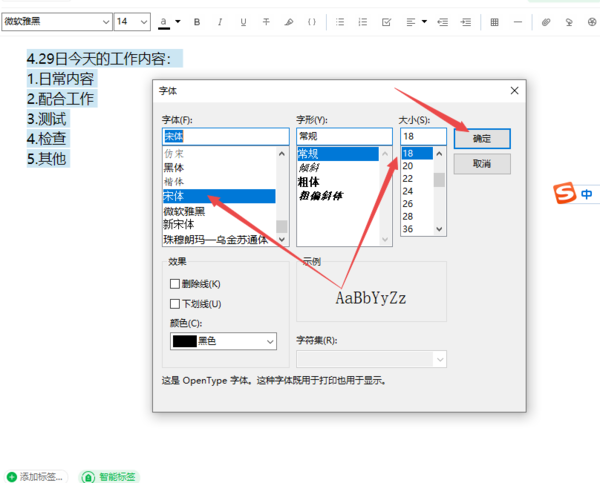
Task: Select the highlighter pen tool
Action: click(x=289, y=22)
